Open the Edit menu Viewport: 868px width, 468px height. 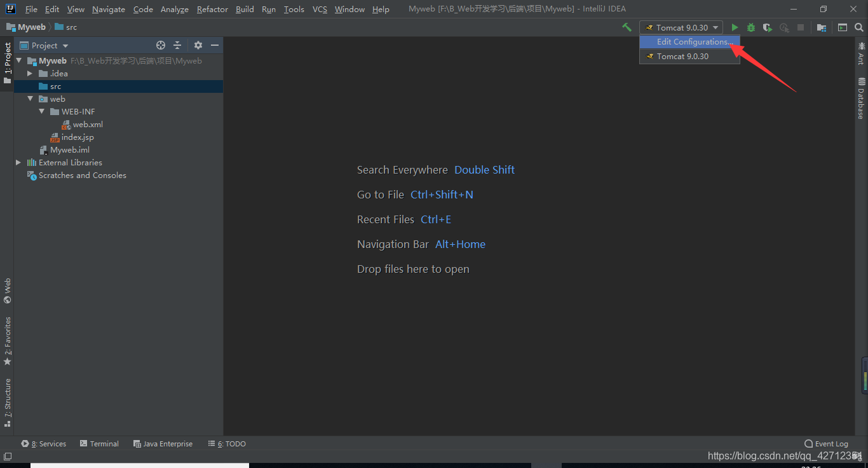point(52,10)
